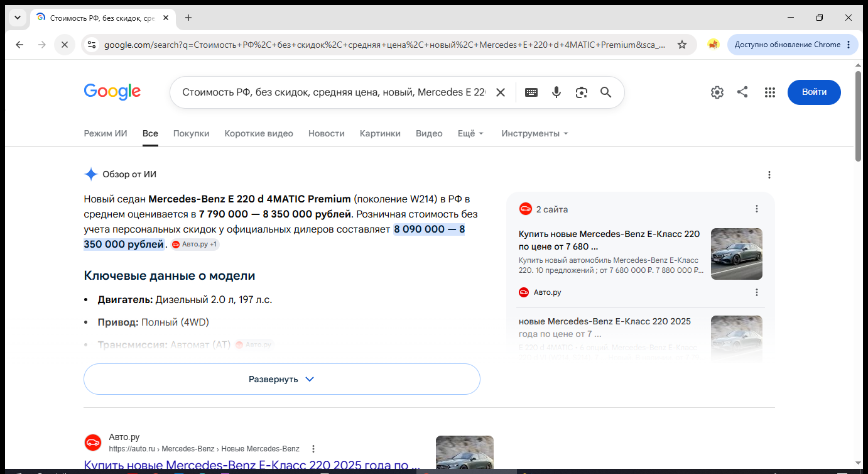Screen dimensions: 868x474
Task: Click second Mercedes thumbnail in sources panel
Action: coord(737,339)
